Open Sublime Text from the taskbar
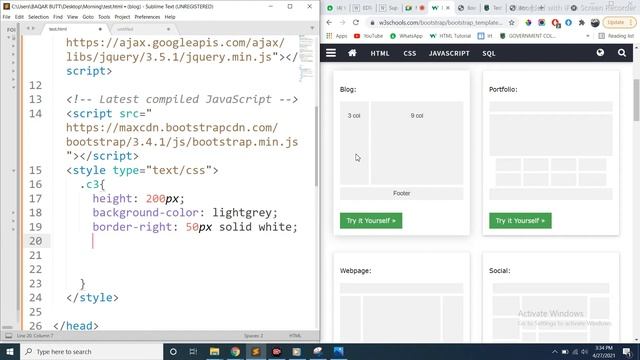Screen dimensions: 640x360 256,351
